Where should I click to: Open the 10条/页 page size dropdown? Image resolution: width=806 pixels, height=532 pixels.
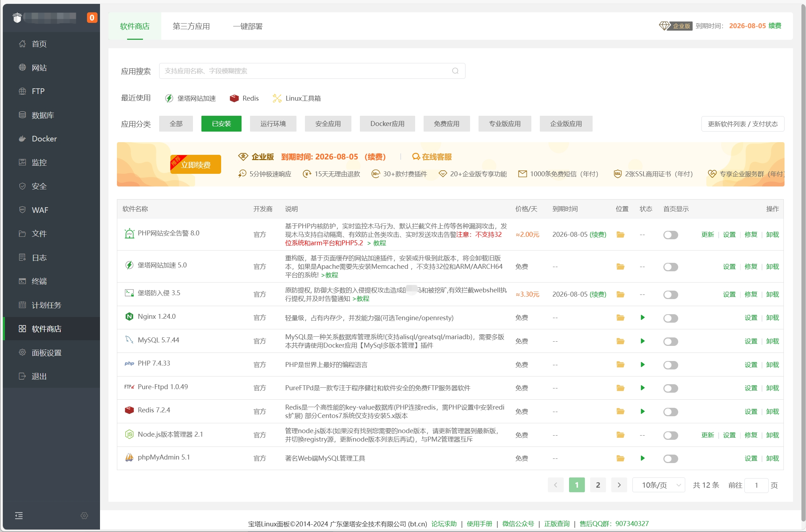(x=658, y=485)
